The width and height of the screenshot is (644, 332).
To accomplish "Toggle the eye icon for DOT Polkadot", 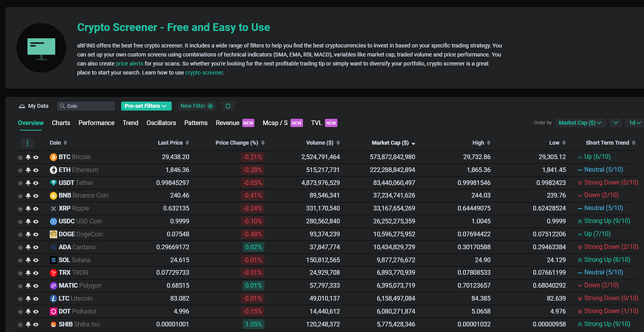I will tap(36, 312).
